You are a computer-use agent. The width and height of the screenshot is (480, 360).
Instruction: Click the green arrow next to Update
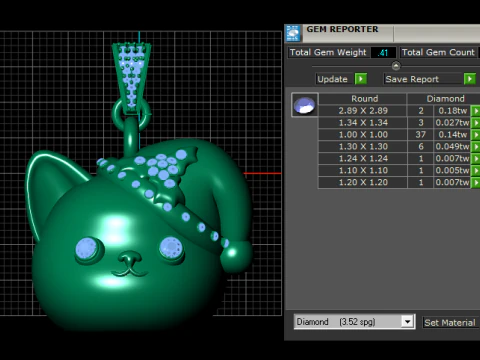(x=361, y=79)
